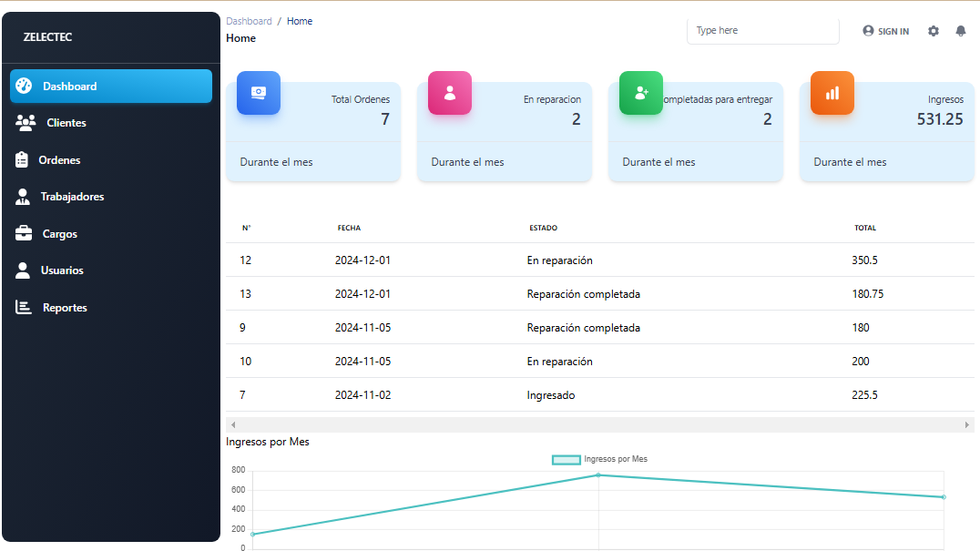Screen dimensions: 980x551
Task: Click the Home breadcrumb
Action: [x=300, y=21]
